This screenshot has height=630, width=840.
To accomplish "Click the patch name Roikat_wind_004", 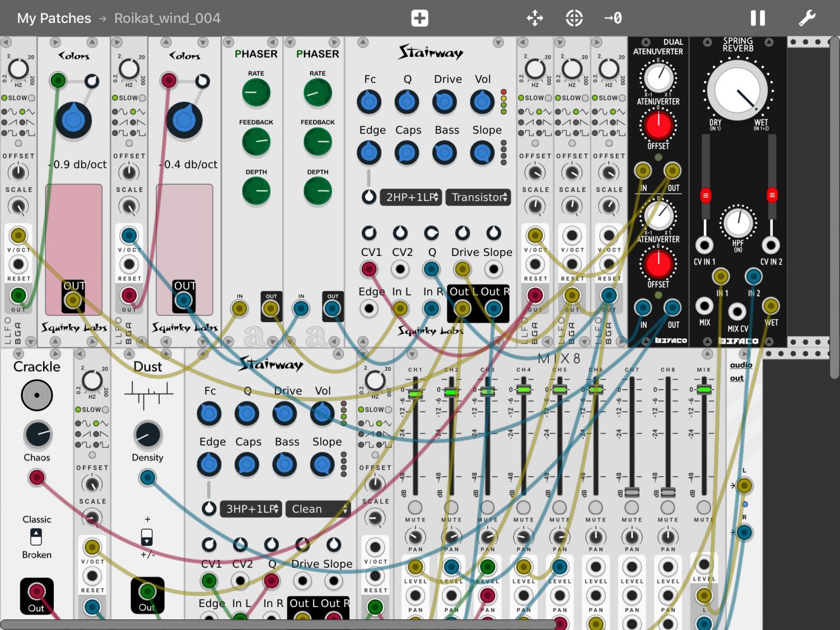I will pos(167,18).
